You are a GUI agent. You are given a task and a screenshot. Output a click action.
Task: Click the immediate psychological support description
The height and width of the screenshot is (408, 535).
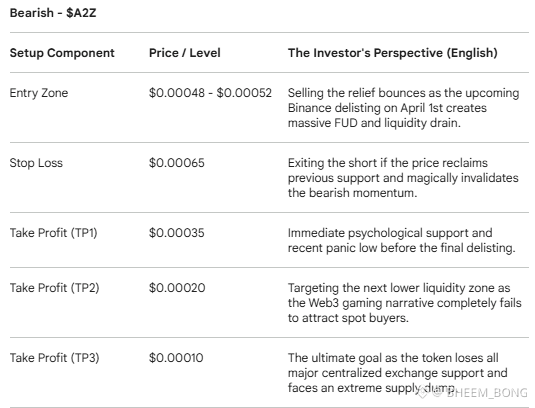[401, 240]
